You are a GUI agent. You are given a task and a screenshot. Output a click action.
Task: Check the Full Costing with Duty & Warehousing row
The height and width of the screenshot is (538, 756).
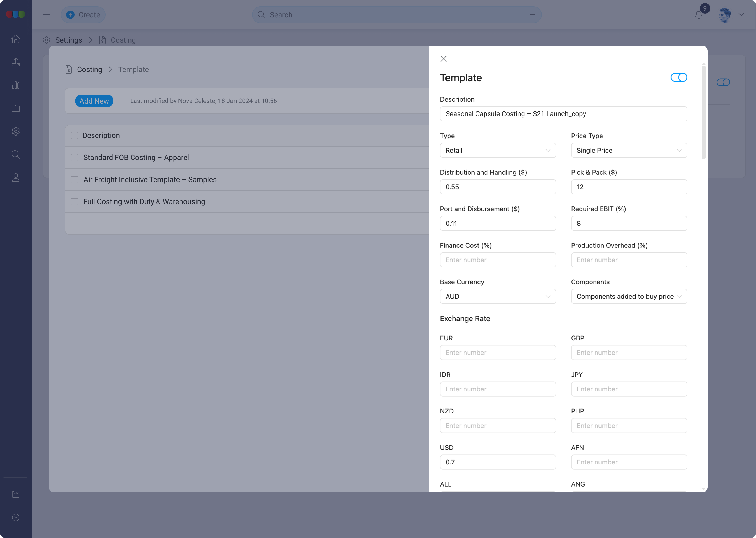coord(74,202)
